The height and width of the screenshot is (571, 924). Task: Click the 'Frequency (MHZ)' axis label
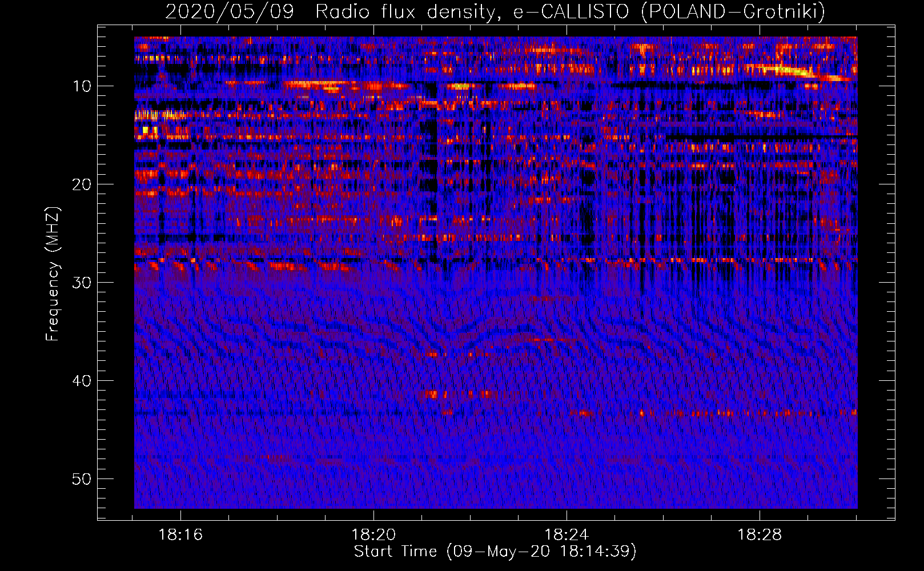[53, 274]
